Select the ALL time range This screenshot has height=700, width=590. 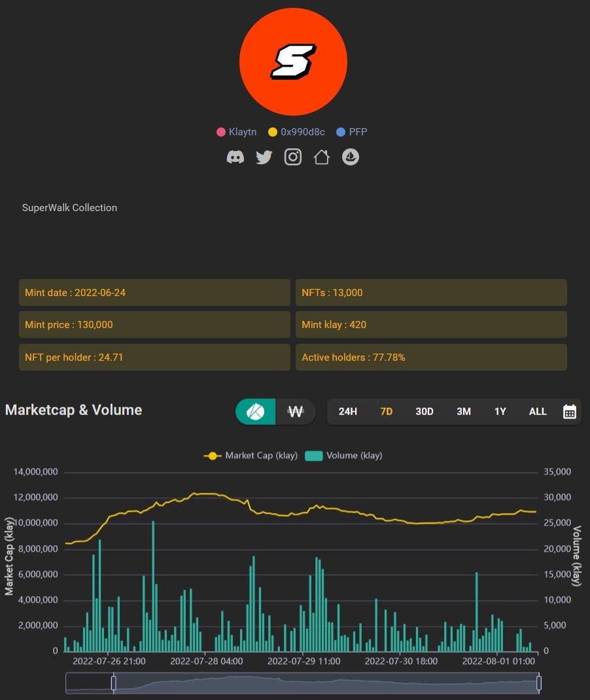click(x=538, y=412)
